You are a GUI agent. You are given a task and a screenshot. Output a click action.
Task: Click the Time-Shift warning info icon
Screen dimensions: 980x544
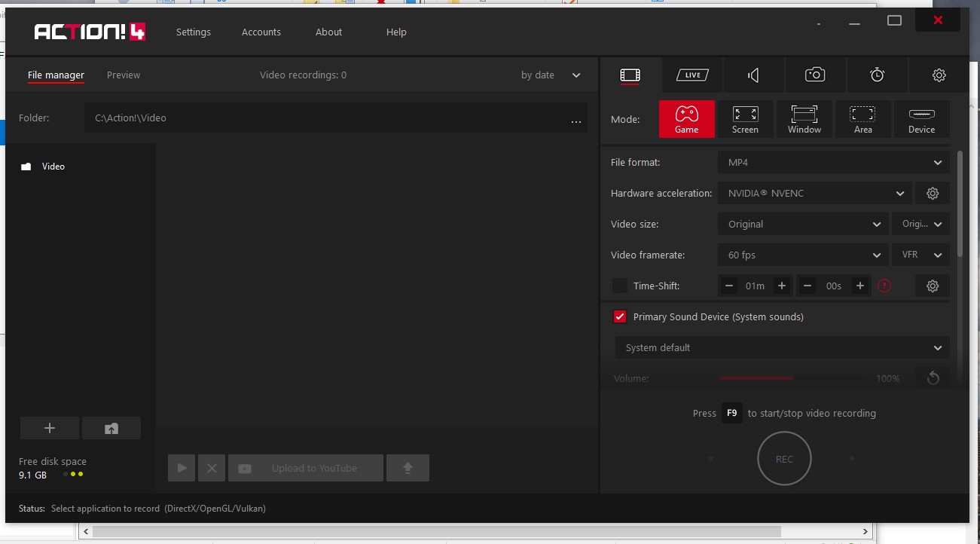click(884, 286)
